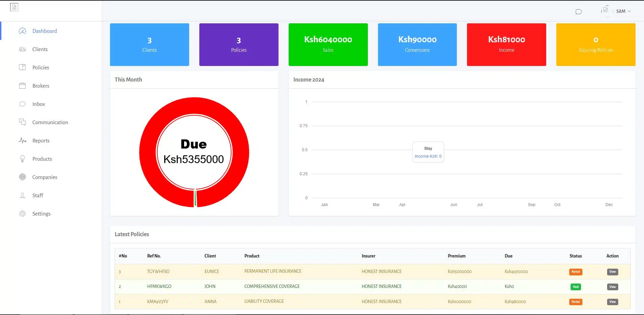Click the purple Policies stat card
Image resolution: width=644 pixels, height=315 pixels.
[x=239, y=45]
